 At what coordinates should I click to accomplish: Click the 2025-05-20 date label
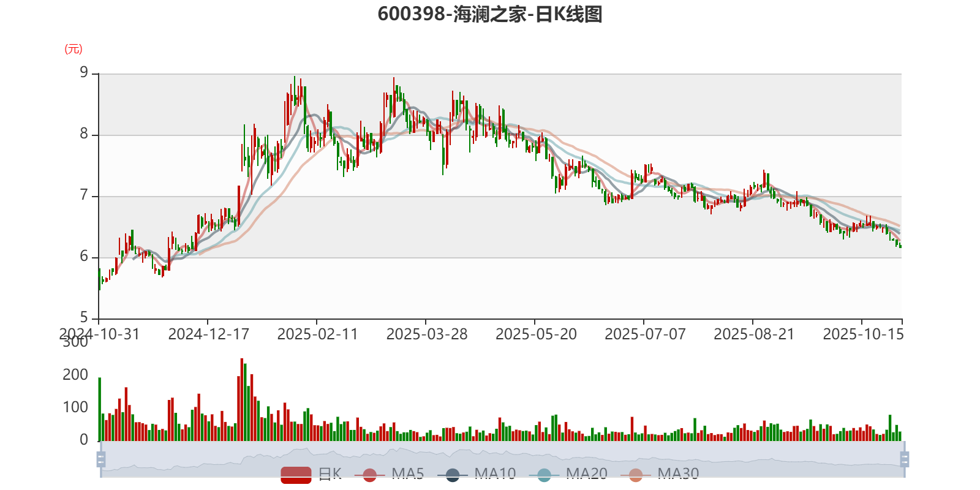coord(536,334)
